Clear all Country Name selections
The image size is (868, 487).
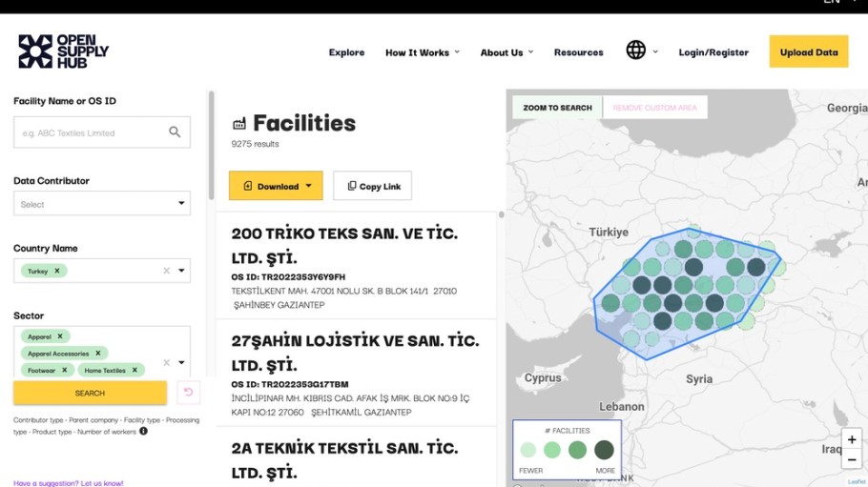tap(166, 271)
